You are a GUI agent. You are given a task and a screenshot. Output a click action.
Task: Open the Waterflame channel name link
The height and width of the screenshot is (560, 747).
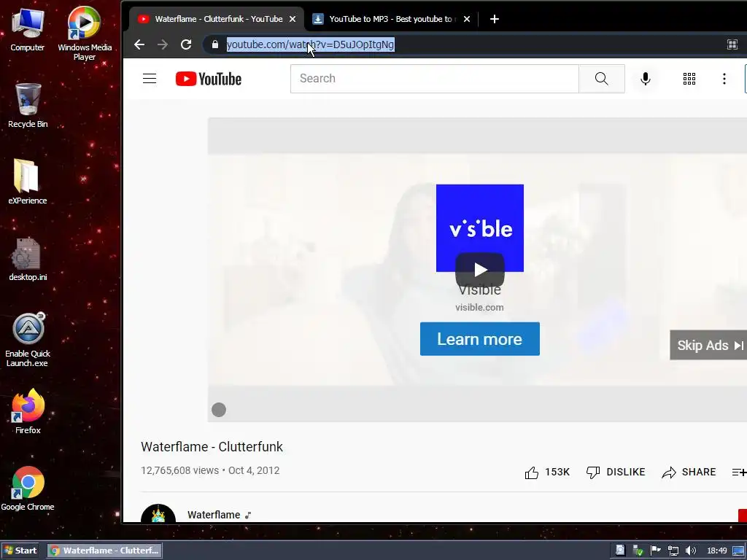[214, 515]
